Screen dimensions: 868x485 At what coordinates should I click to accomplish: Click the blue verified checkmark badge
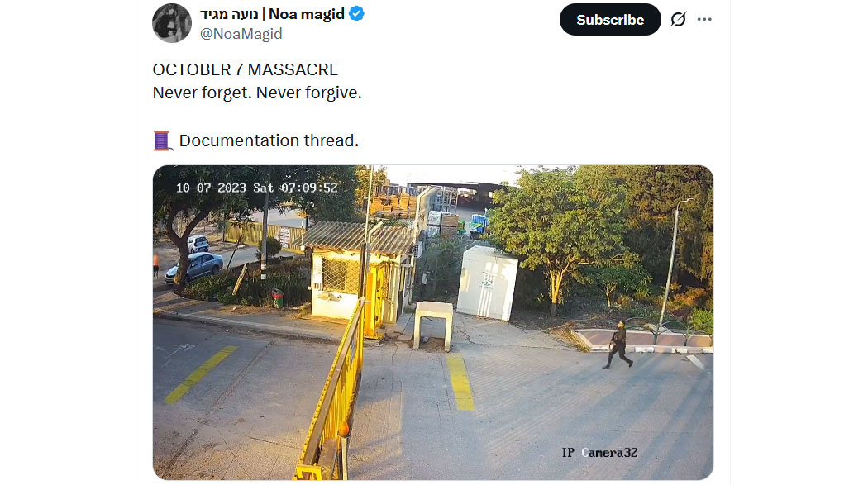(x=356, y=14)
